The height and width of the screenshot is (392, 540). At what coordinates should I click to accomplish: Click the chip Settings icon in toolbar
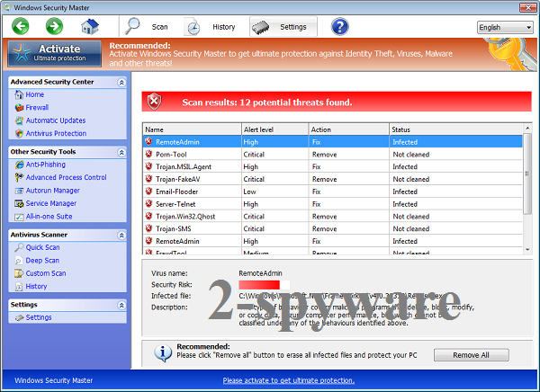(261, 27)
